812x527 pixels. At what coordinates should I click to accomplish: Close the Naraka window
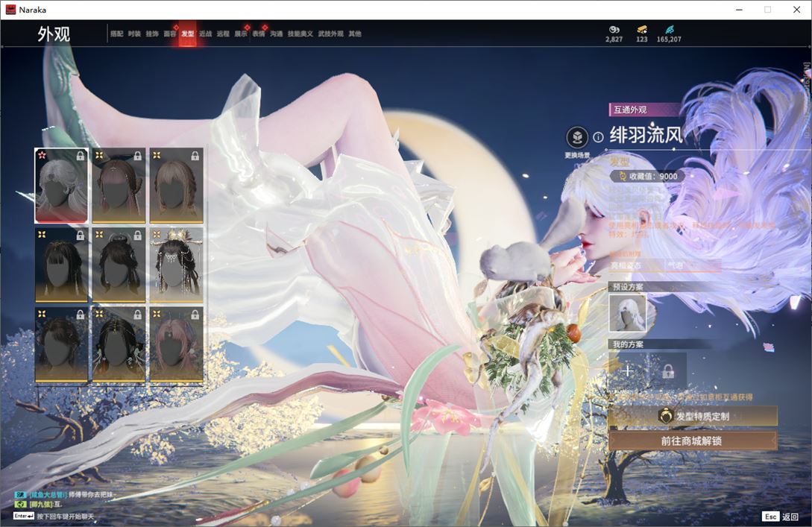pos(797,10)
